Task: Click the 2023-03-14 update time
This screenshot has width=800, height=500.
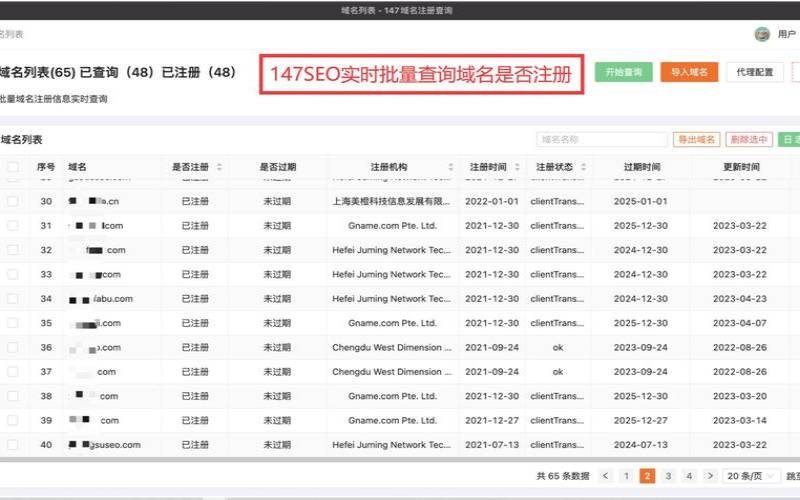Action: click(740, 420)
